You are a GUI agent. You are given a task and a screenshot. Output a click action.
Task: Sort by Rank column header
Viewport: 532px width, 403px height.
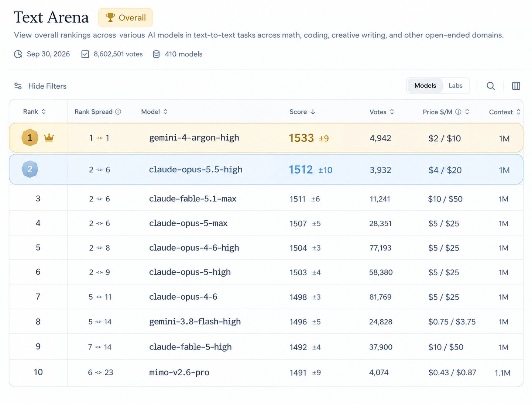point(34,111)
